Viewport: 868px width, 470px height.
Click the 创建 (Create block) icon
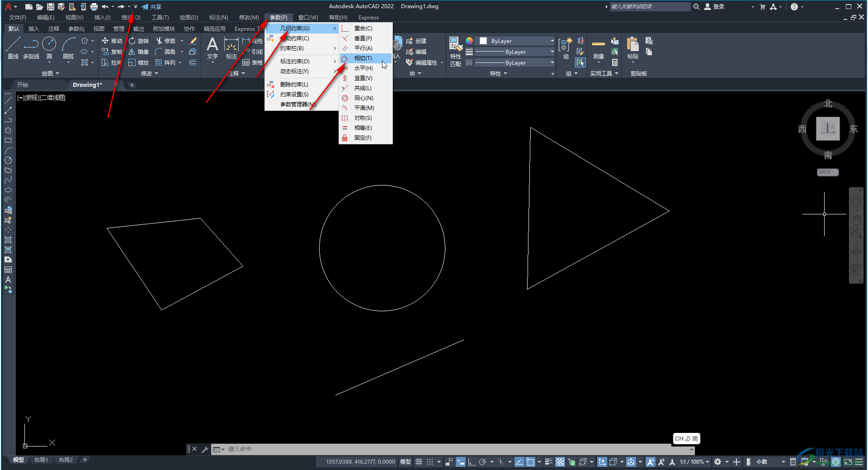coord(416,41)
